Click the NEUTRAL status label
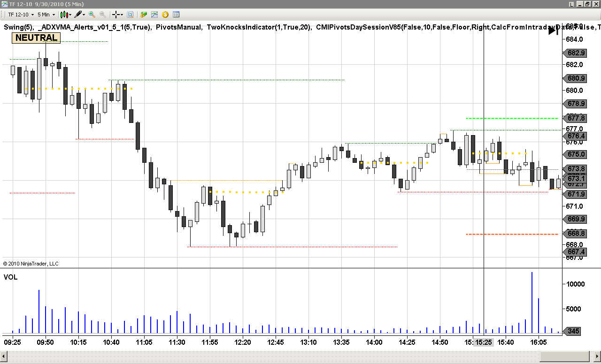This screenshot has height=364, width=601. tap(36, 38)
